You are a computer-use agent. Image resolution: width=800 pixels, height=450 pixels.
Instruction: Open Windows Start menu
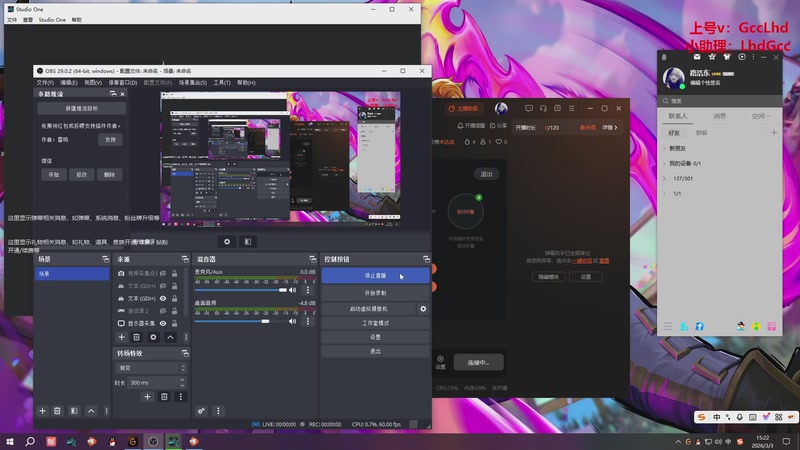(10, 441)
